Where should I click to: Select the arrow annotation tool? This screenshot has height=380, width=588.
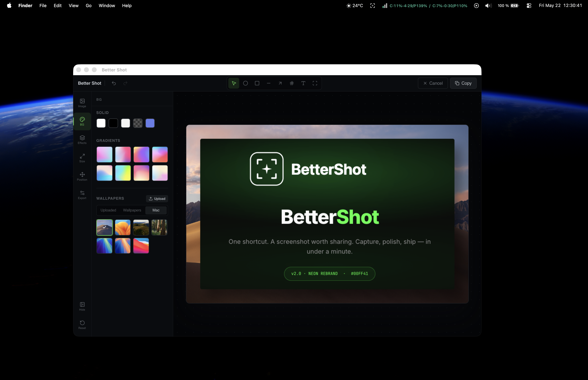coord(280,83)
